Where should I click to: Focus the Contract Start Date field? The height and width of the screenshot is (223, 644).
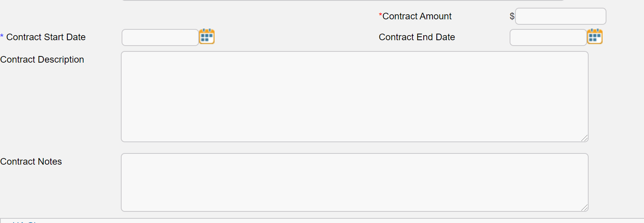click(x=160, y=37)
